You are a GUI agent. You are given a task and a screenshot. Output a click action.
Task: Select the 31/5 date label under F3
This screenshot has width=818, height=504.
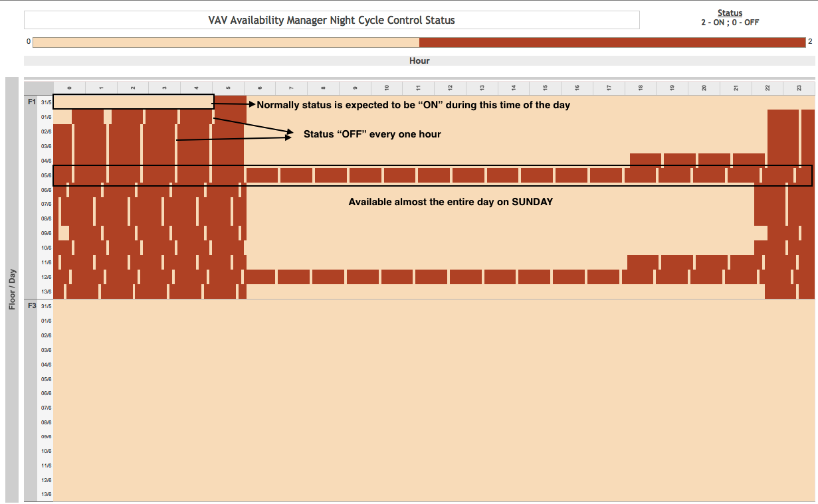[x=46, y=306]
